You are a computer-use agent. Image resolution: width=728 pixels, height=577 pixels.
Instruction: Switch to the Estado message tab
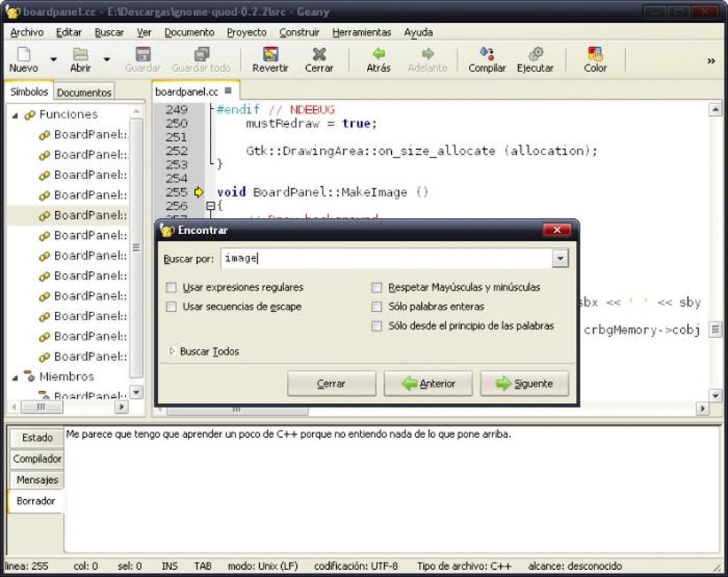[37, 437]
